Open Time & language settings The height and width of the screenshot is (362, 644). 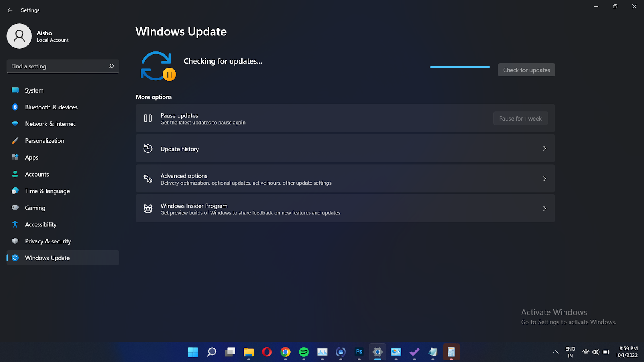coord(63,191)
